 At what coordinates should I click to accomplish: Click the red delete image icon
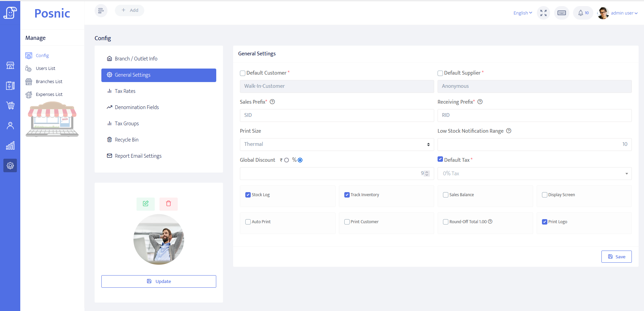(169, 204)
